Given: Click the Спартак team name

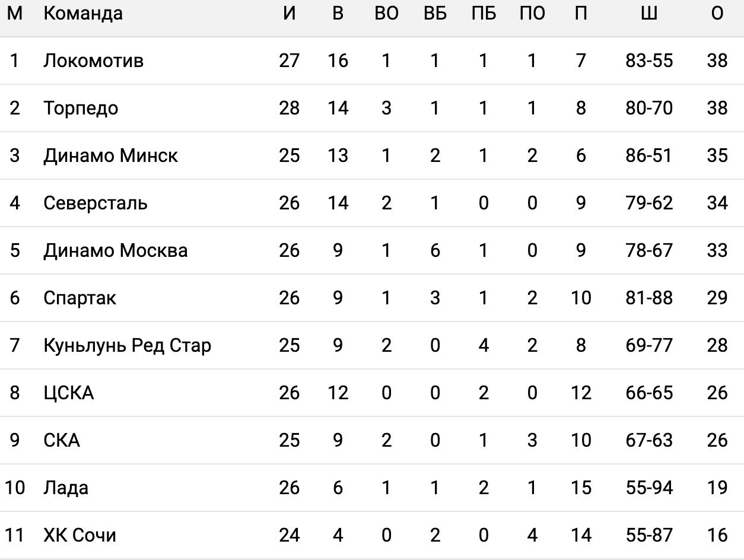Looking at the screenshot, I should [80, 298].
